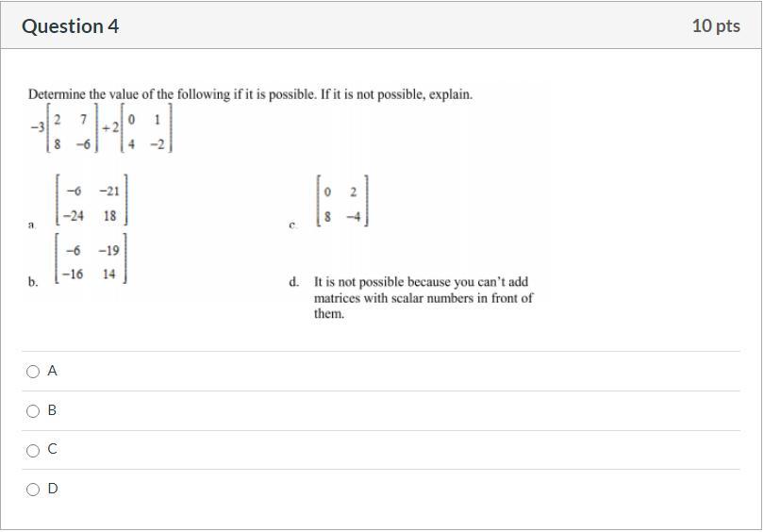Click the 'd.' choice letter in the image
Viewport: 764px width, 532px height.
click(295, 282)
